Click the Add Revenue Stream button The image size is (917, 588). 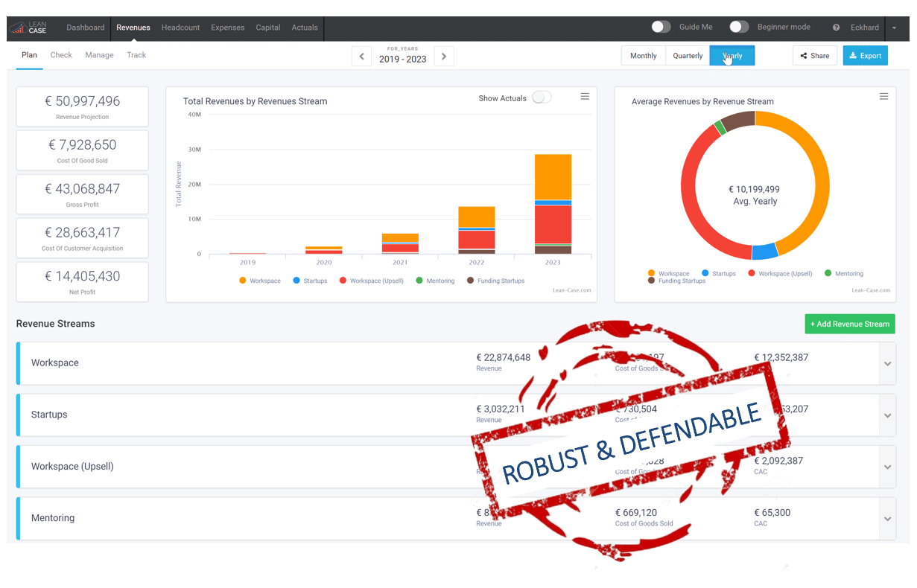point(849,324)
